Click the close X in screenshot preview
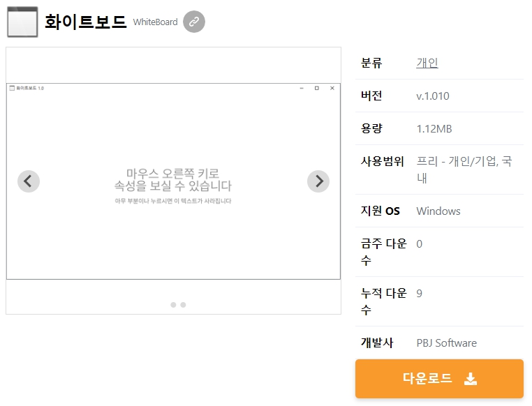Screen dimensions: 532x406 [x=332, y=88]
